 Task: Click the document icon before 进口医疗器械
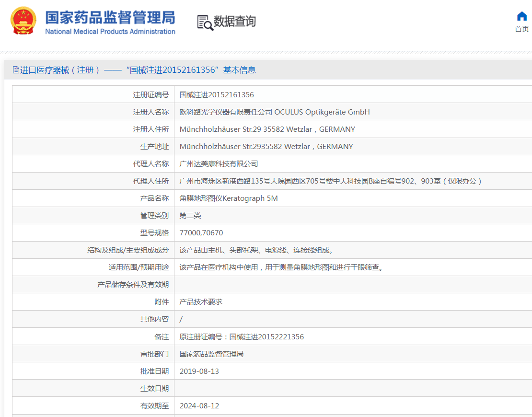click(x=16, y=70)
